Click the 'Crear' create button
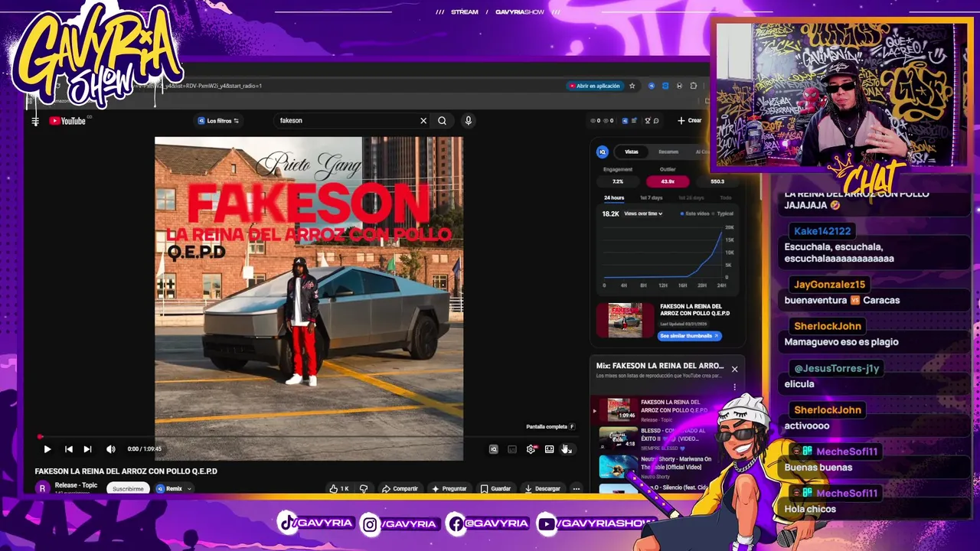 click(x=689, y=121)
